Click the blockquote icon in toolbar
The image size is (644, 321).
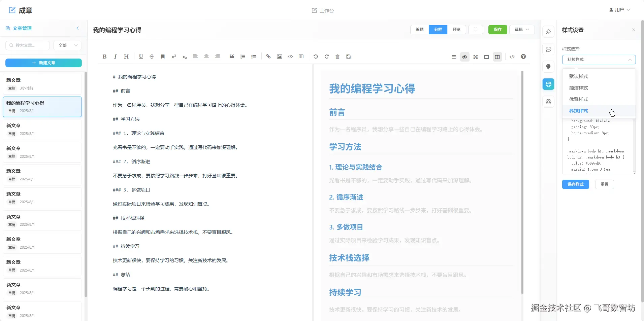click(232, 57)
